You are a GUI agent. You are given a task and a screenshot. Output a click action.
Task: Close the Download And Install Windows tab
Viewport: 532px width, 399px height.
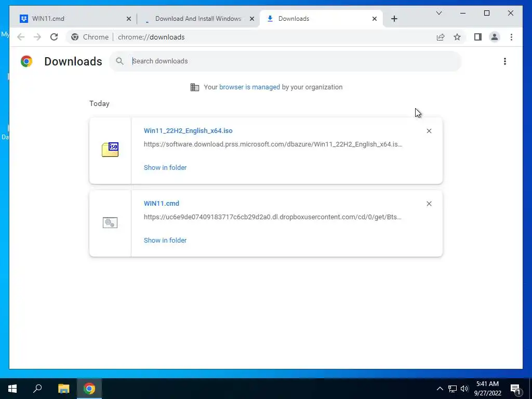[x=252, y=19]
